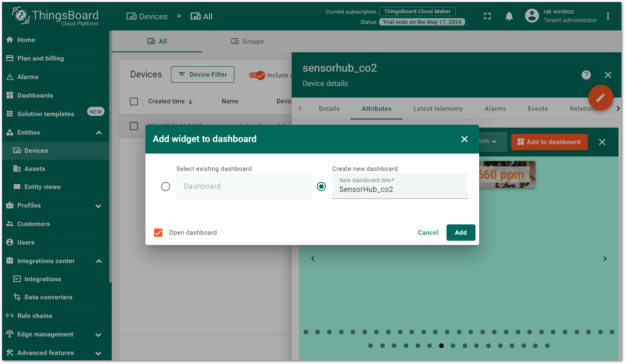This screenshot has height=364, width=625.
Task: Open the Attributes tab
Action: 377,109
